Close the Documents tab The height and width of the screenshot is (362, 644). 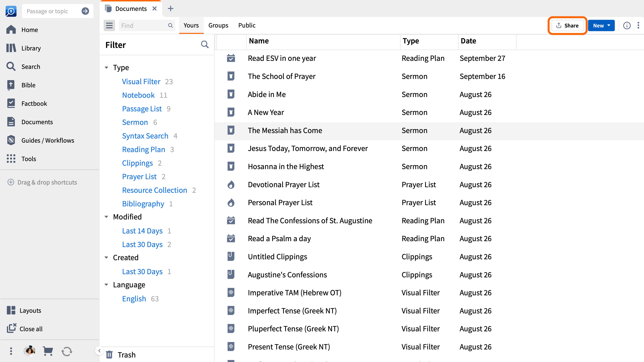click(x=154, y=9)
